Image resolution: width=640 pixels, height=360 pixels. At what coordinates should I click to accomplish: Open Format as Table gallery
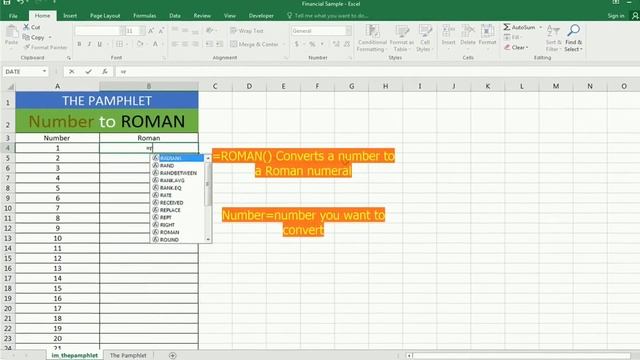click(x=402, y=38)
